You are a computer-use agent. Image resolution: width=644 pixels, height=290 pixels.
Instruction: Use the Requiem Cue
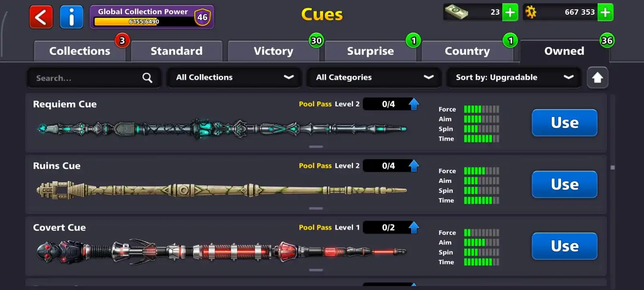[565, 123]
